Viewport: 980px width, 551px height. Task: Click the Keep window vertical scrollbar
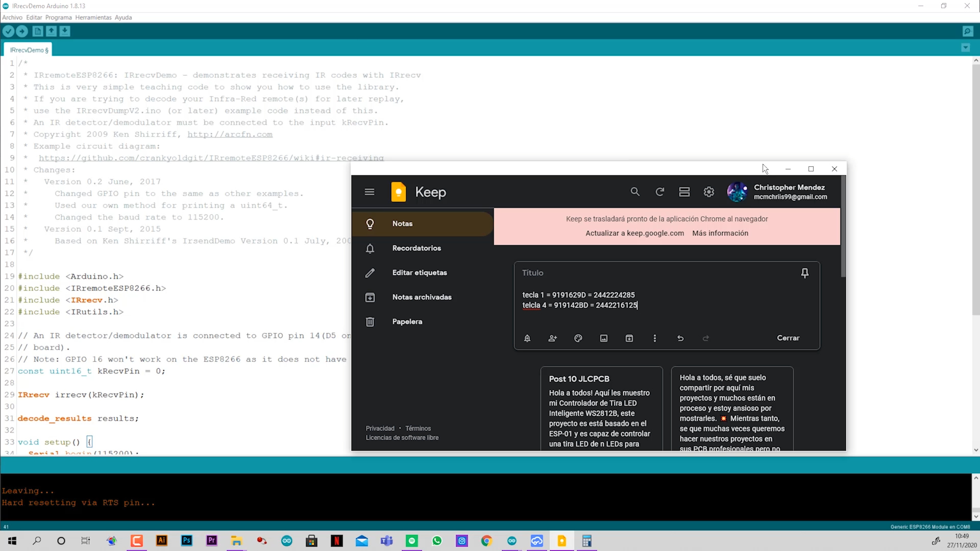click(x=843, y=227)
